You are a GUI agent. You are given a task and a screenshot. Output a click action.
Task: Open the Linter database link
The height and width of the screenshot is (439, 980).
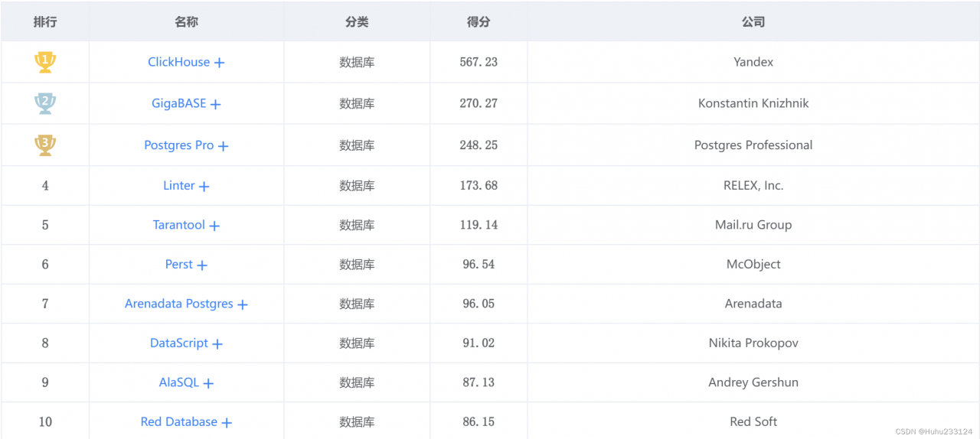point(178,185)
